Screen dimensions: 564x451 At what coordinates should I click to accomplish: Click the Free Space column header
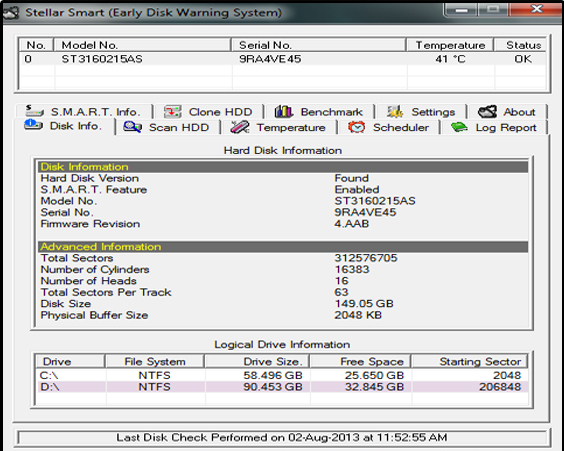(360, 361)
